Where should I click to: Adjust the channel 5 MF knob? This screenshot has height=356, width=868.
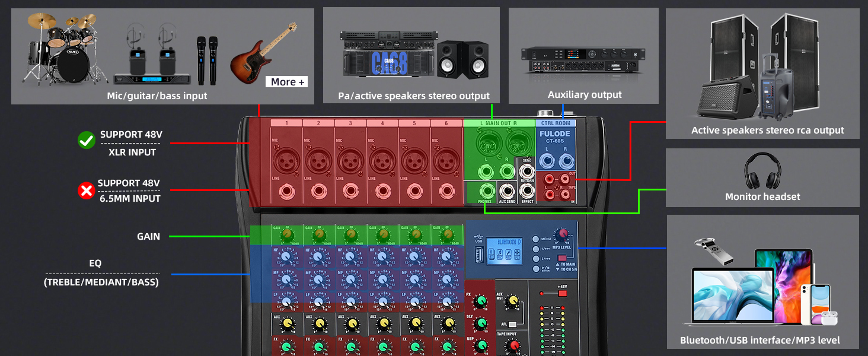(415, 279)
